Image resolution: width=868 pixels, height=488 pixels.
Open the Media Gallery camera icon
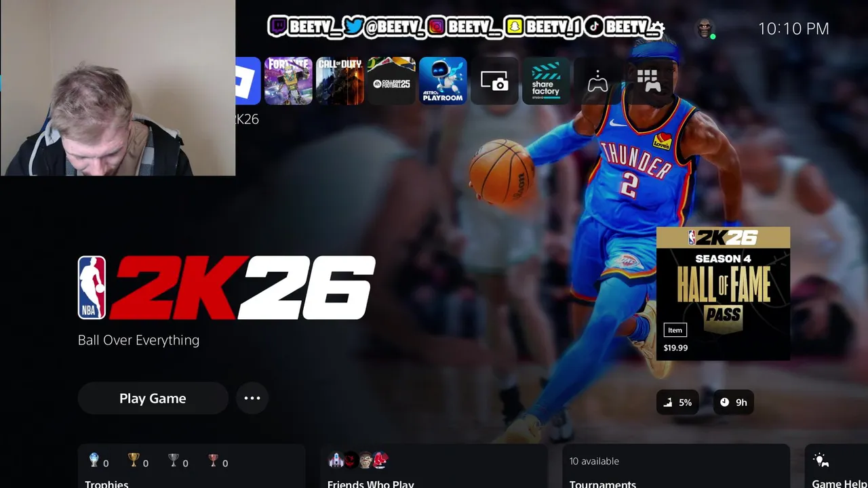tap(494, 81)
